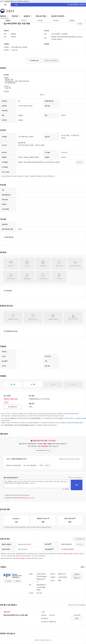Expand the 채용정보 menu

(x=4, y=16)
